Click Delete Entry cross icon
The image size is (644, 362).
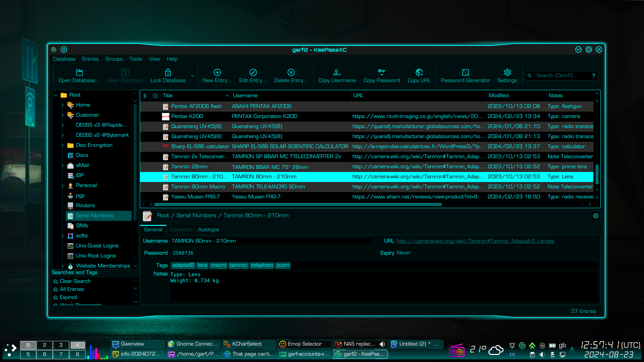coord(291,72)
